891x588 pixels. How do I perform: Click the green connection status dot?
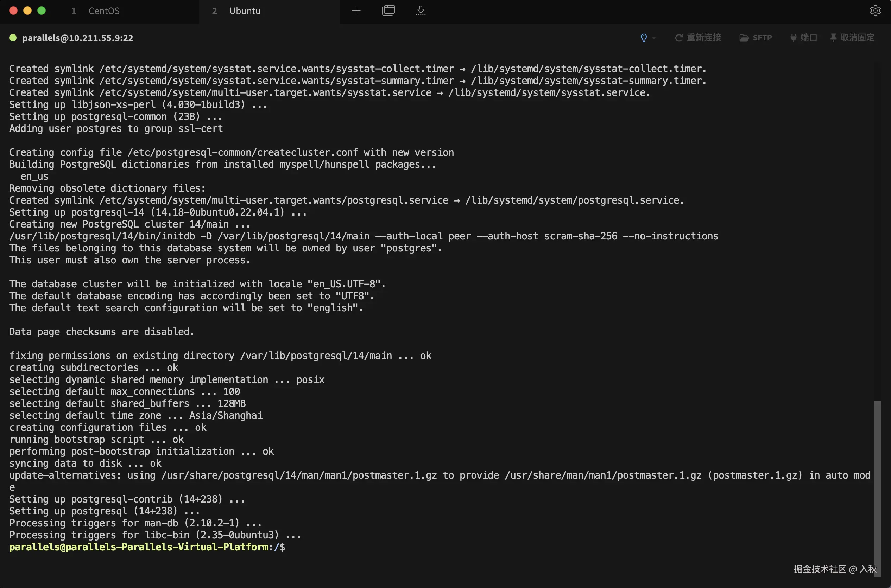pyautogui.click(x=13, y=38)
